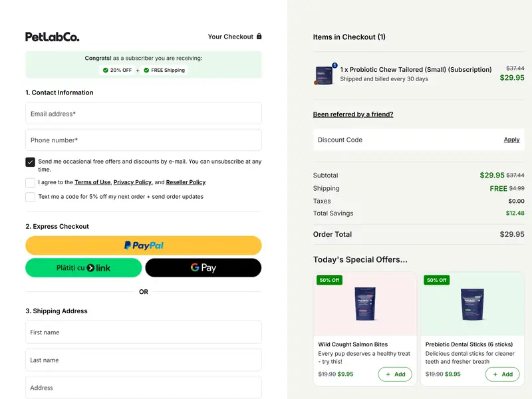
Task: Click the PetLabCo. logo
Action: click(52, 37)
